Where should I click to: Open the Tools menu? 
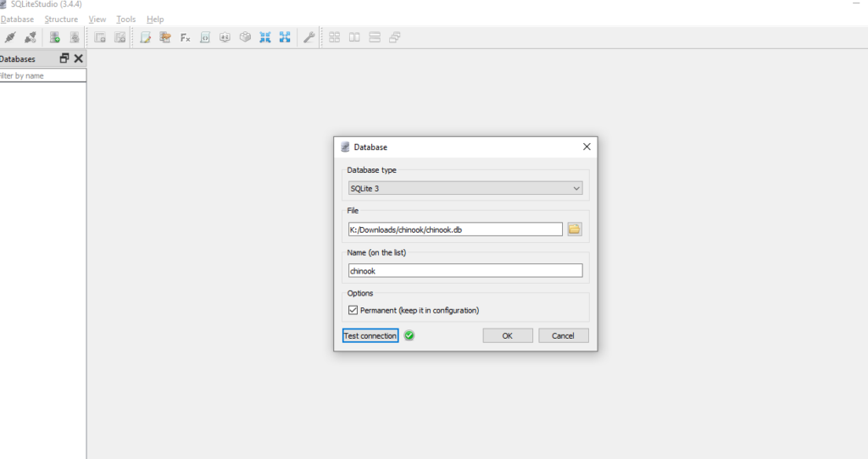125,19
